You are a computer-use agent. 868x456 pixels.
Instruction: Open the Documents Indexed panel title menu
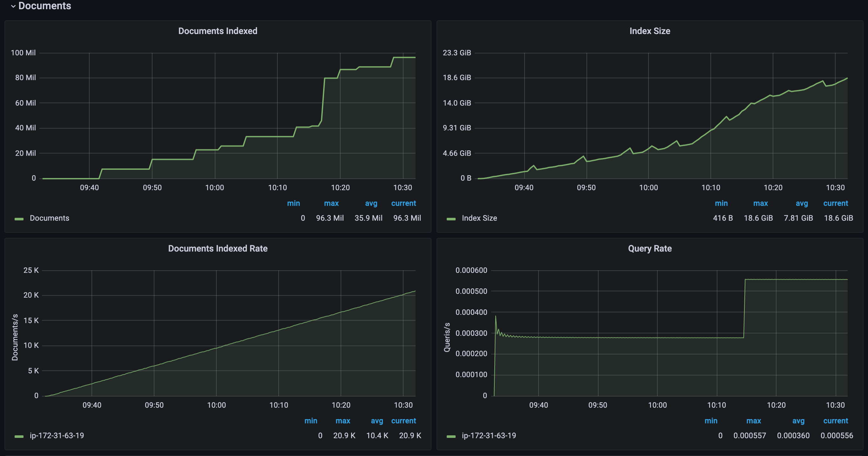tap(218, 31)
